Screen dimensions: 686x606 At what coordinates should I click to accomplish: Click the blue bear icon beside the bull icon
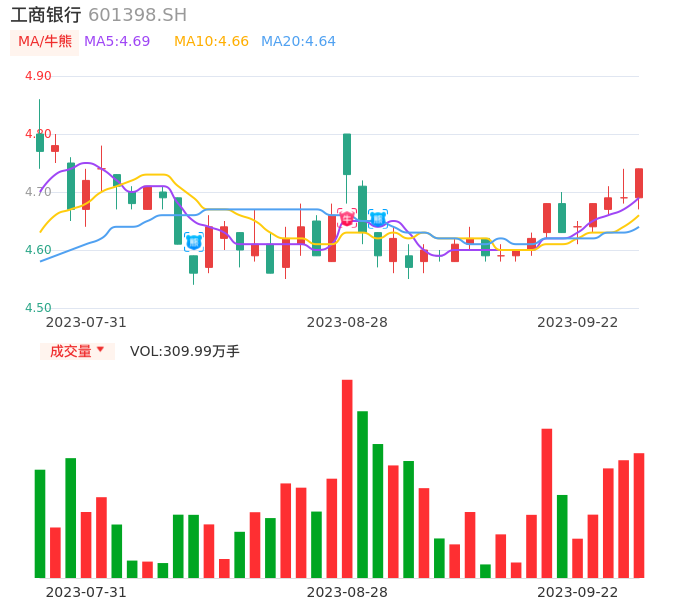click(x=378, y=219)
